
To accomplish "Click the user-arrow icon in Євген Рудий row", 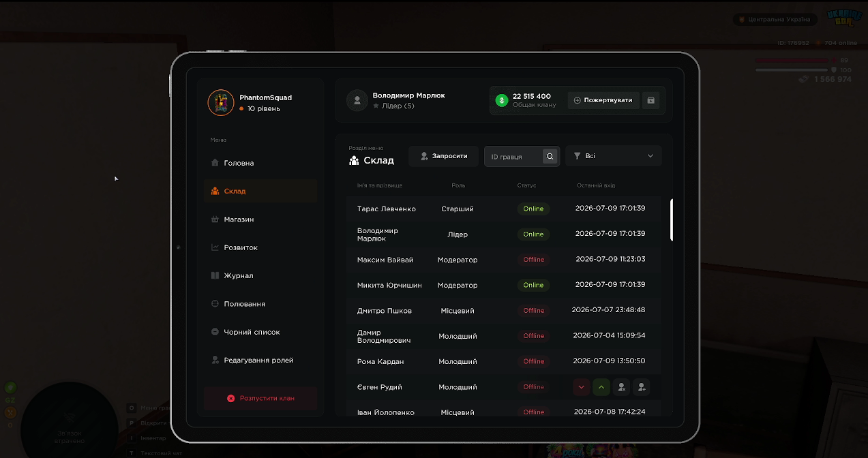I will coord(641,387).
